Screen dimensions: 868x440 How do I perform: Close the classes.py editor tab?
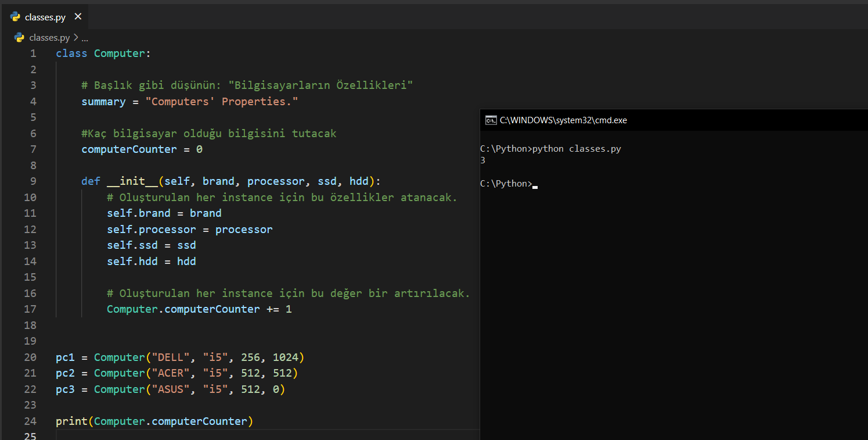coord(78,17)
